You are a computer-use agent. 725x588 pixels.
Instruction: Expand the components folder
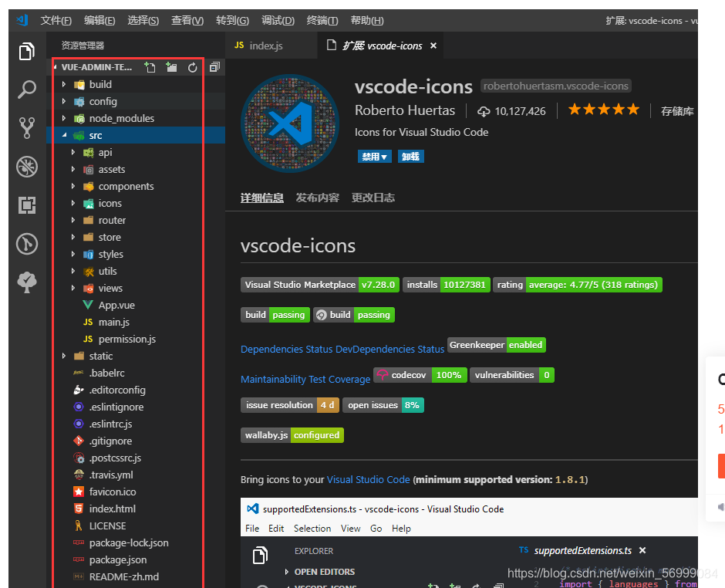[73, 186]
